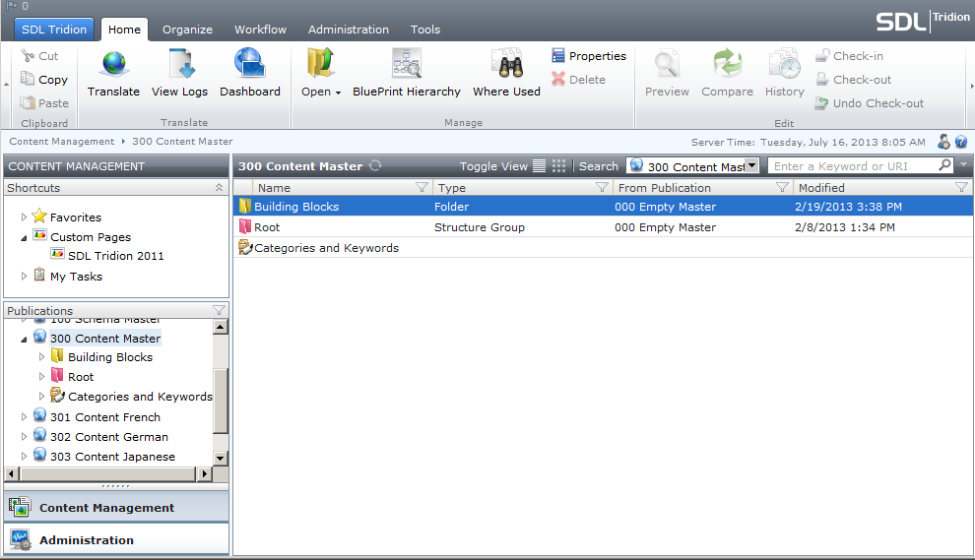Collapse the Shortcuts panel
Viewport: 975px width, 560px height.
pyautogui.click(x=219, y=187)
